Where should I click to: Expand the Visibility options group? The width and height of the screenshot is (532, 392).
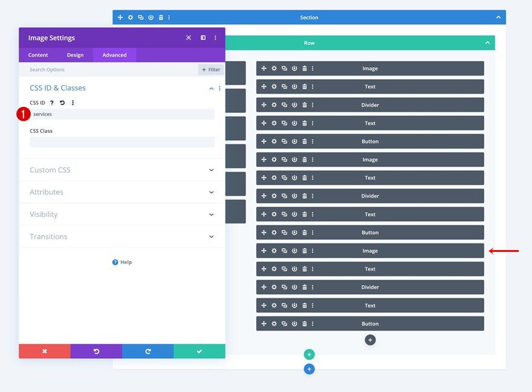point(122,214)
